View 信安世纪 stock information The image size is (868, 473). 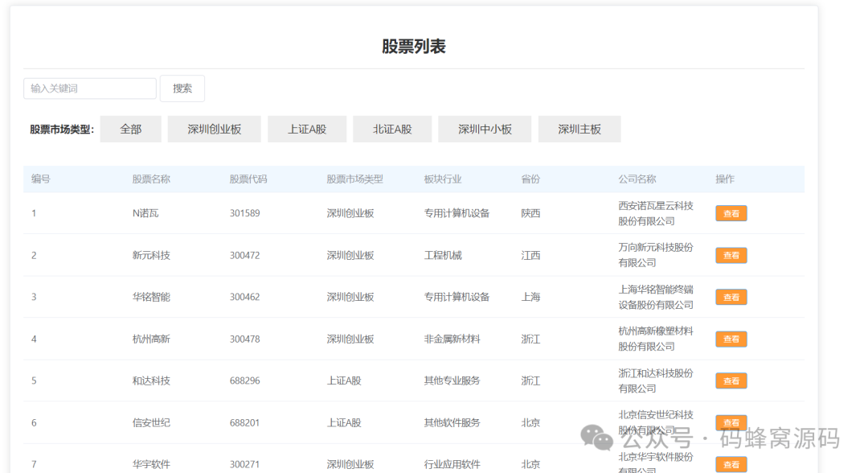[731, 422]
